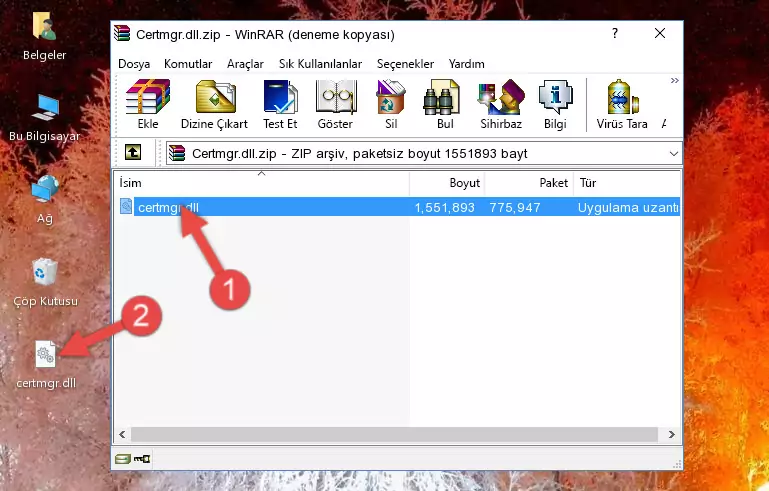Select the Belgeler desktop icon
769x491 pixels.
(x=44, y=36)
